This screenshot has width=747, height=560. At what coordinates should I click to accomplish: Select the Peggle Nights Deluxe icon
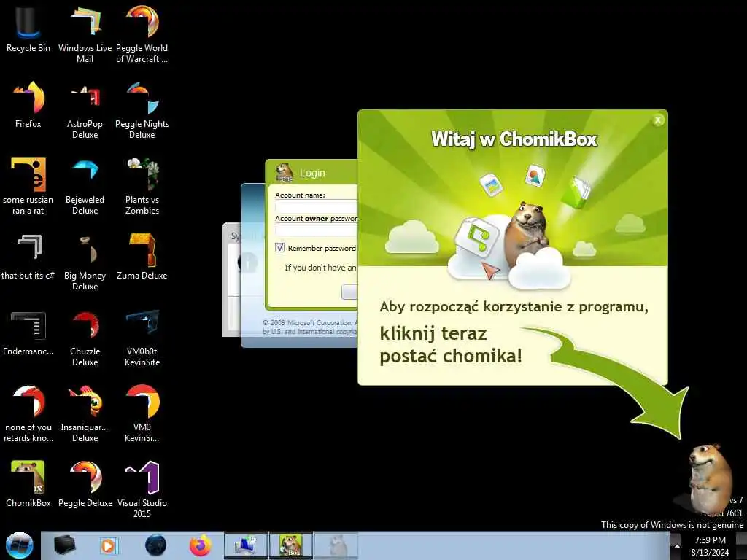click(142, 111)
